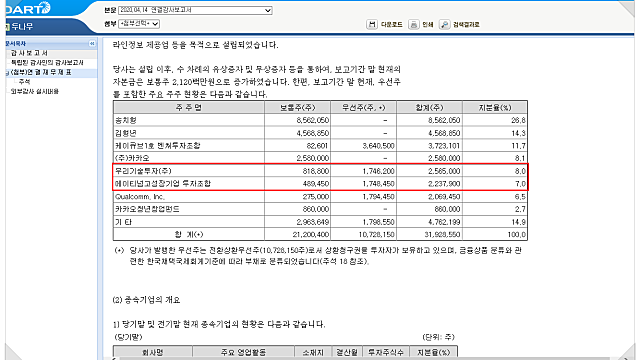Click preferred shares total 10,728,150
Screen dimensions: 640x360
[x=376, y=234]
